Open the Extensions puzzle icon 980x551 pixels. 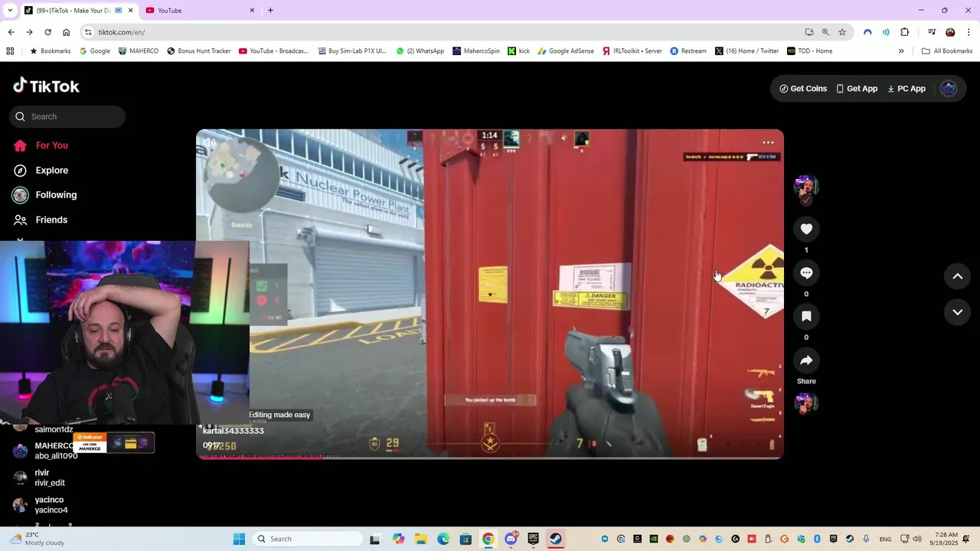point(905,32)
